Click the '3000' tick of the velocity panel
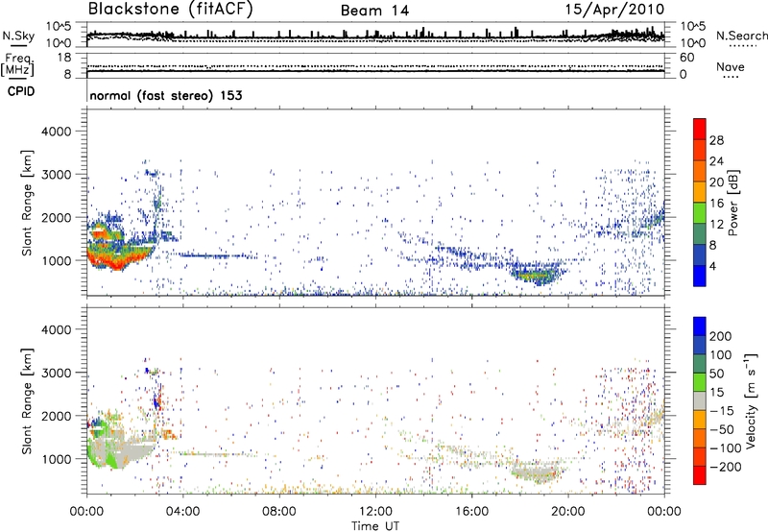This screenshot has height=532, width=768. 57,373
